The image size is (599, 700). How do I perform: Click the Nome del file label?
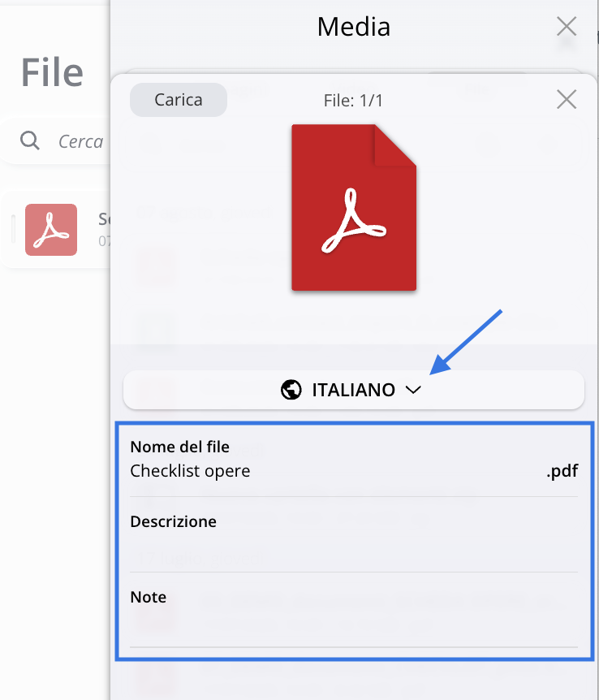pos(179,447)
